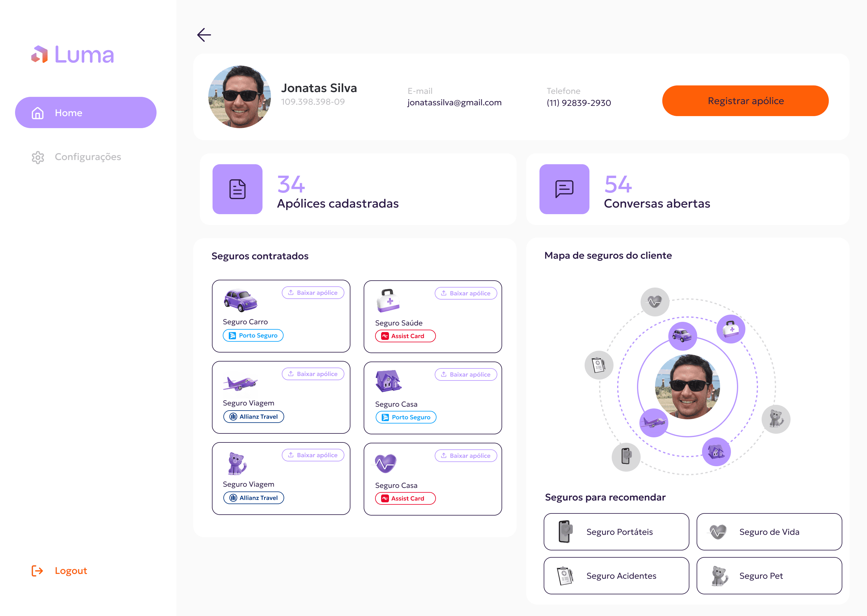Select the clipboard icon on map orbit

[x=599, y=365]
